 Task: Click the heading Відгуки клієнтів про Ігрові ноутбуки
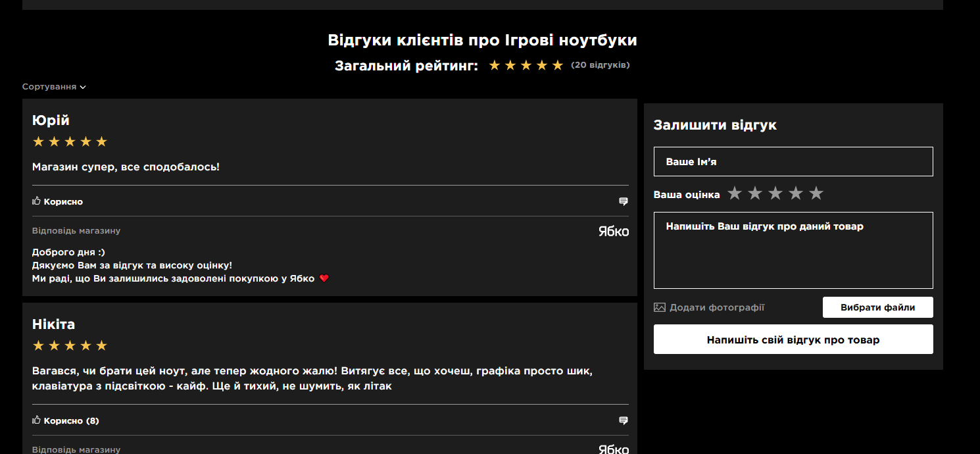pyautogui.click(x=482, y=40)
